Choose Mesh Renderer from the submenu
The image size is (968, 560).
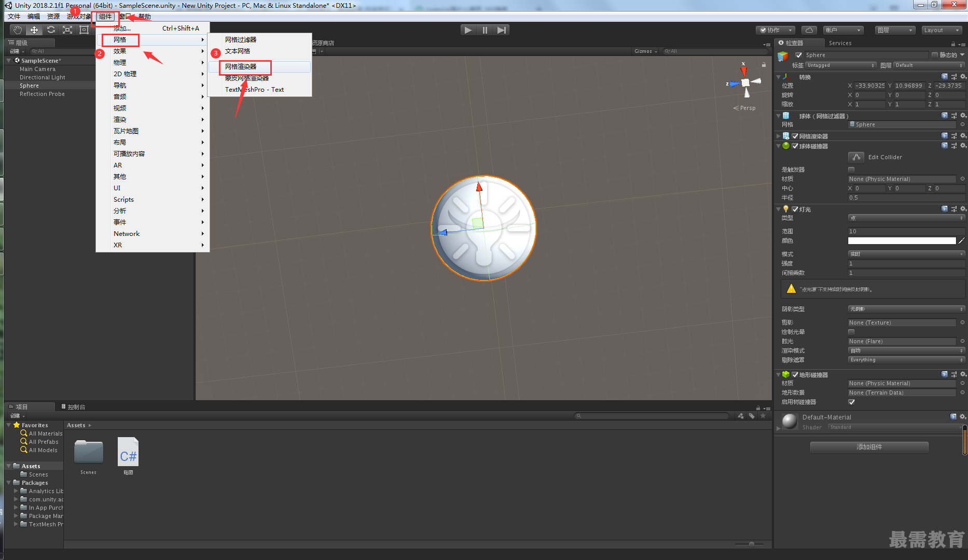click(x=259, y=66)
